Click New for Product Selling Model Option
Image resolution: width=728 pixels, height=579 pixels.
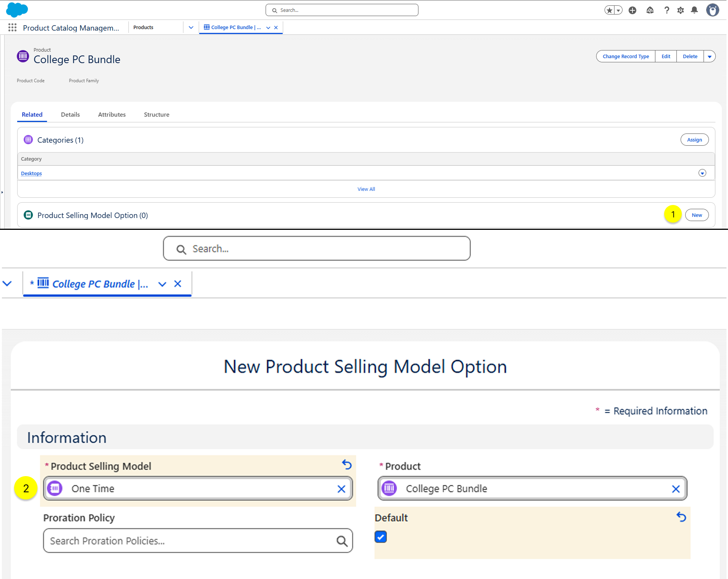click(x=697, y=215)
